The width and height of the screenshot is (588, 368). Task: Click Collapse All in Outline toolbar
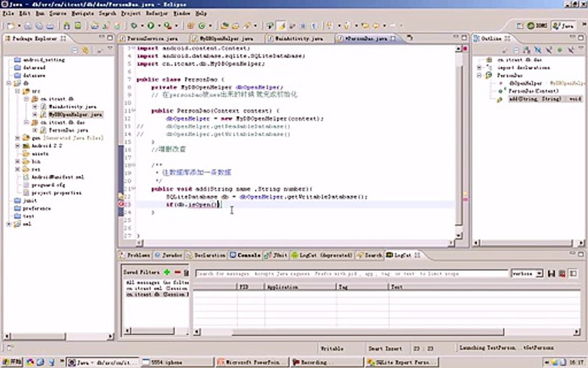coord(516,50)
